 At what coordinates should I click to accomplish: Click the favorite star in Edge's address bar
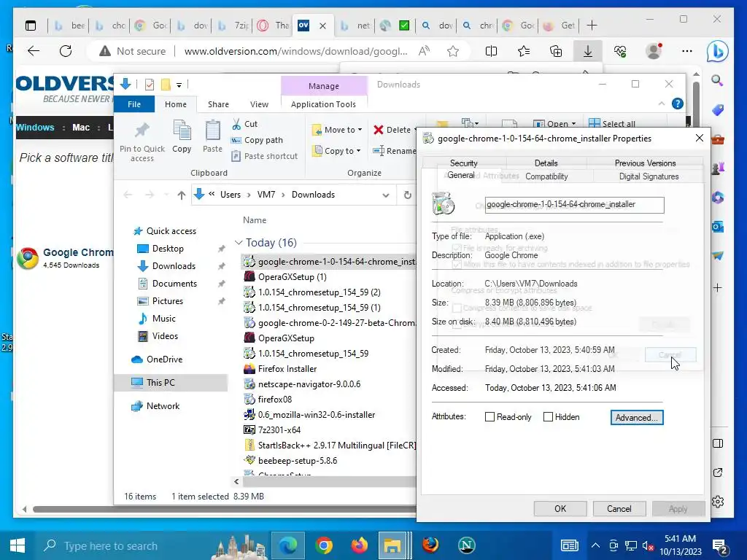click(453, 51)
